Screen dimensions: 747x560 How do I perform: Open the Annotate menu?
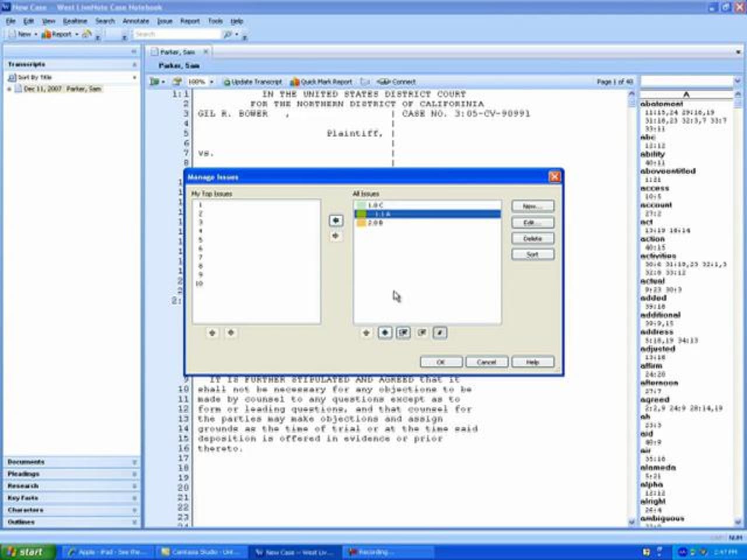pos(135,21)
